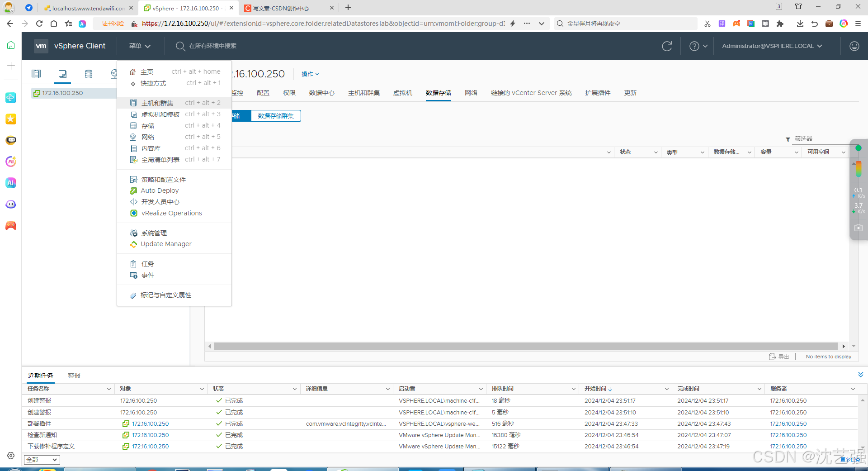Open Hosts and Clusters inventory icon in navigator
Image resolution: width=868 pixels, height=471 pixels.
[x=36, y=74]
